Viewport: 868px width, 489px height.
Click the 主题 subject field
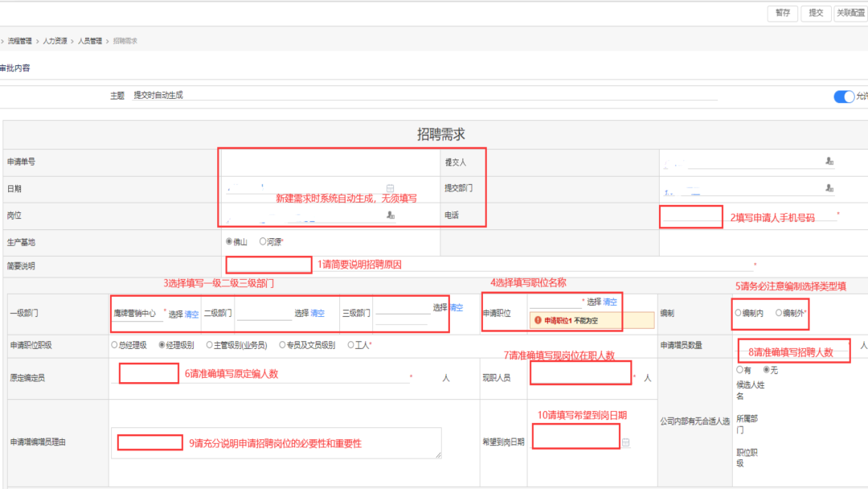point(425,95)
